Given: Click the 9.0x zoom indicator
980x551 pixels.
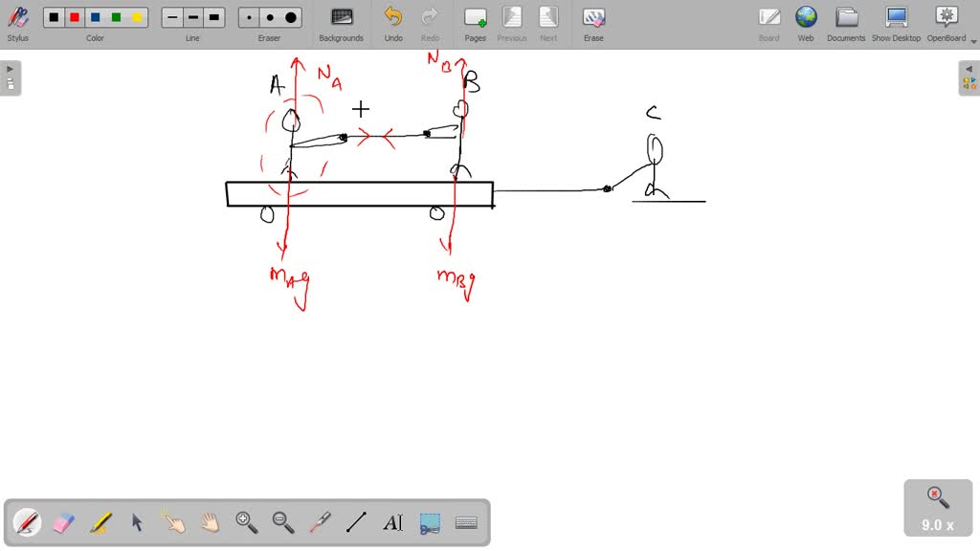Looking at the screenshot, I should coord(936,508).
